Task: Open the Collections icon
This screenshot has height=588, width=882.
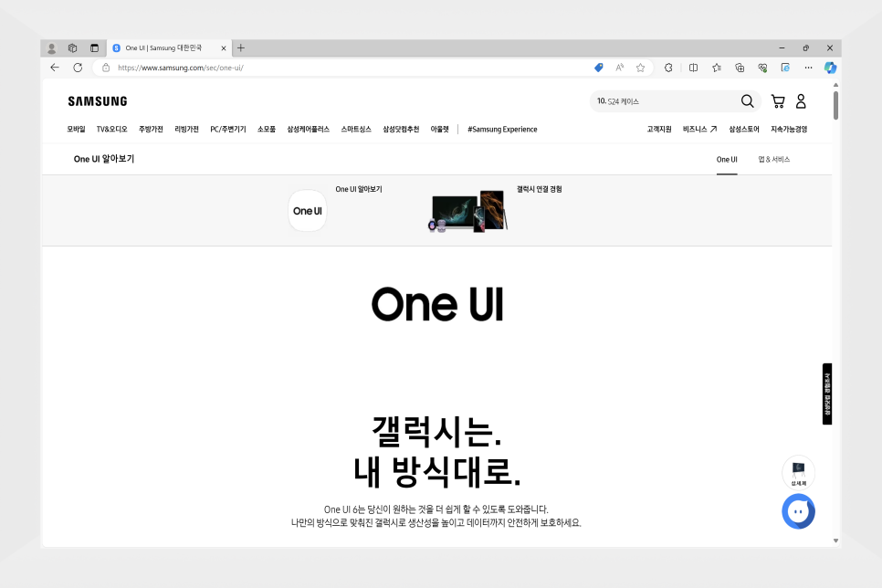Action: click(740, 68)
